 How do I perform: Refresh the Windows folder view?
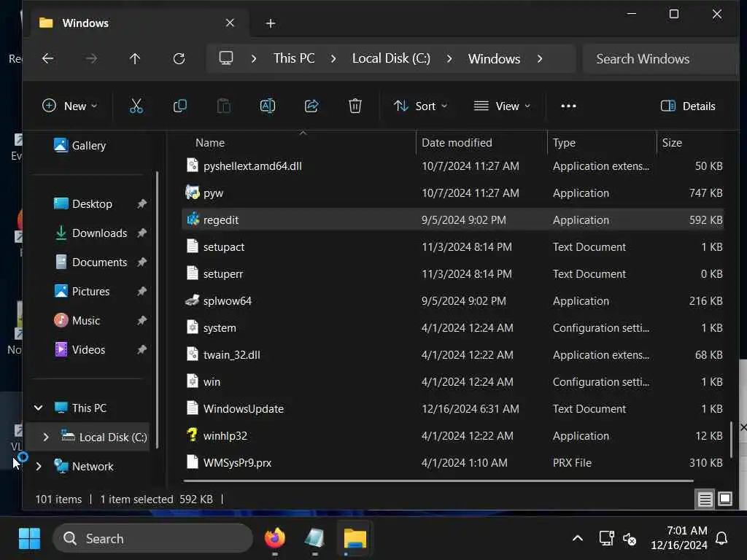[179, 58]
